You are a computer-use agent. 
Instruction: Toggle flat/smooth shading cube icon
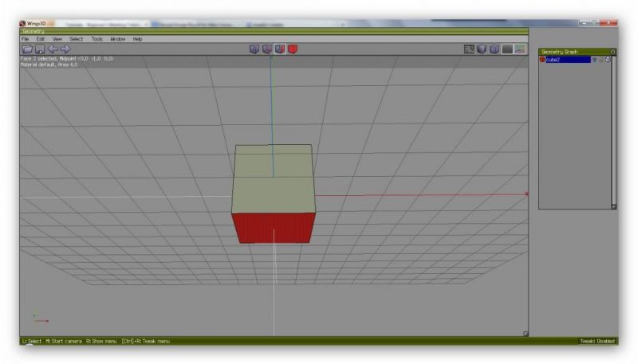[482, 49]
